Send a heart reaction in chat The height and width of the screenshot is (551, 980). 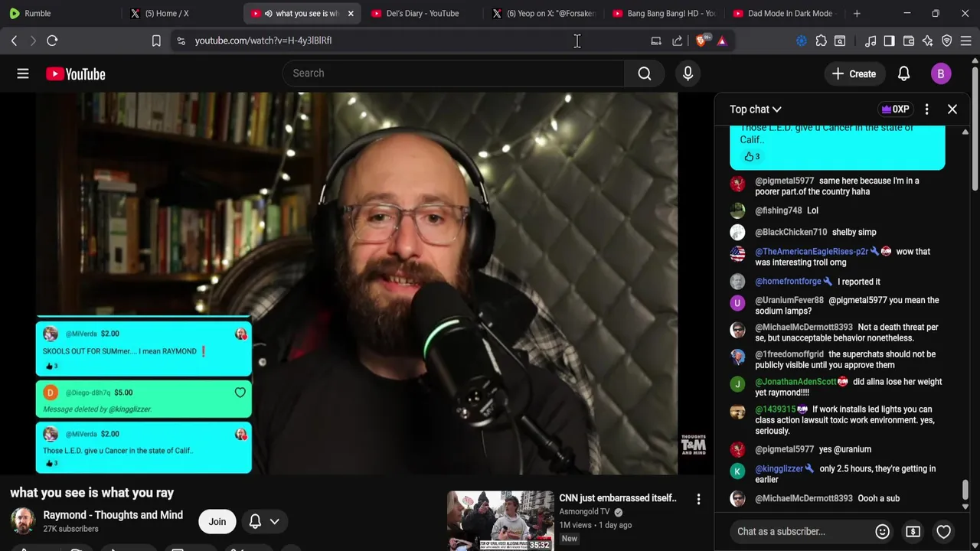pos(943,531)
